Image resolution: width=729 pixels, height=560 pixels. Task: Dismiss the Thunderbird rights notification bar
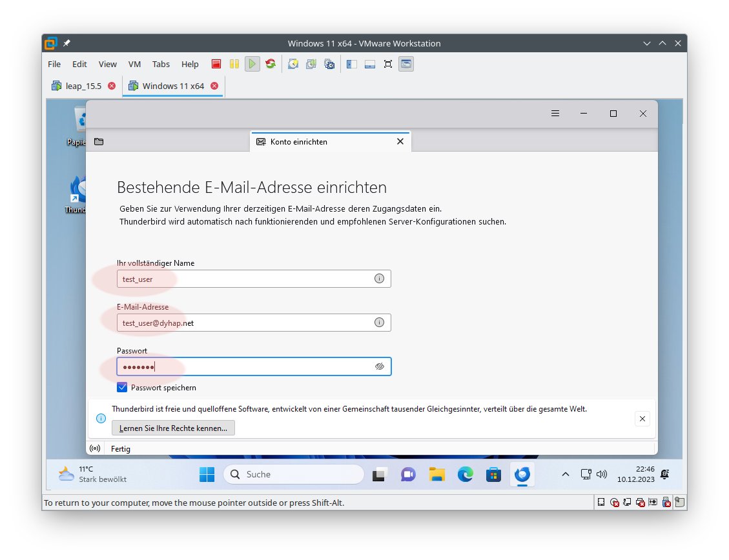point(642,419)
